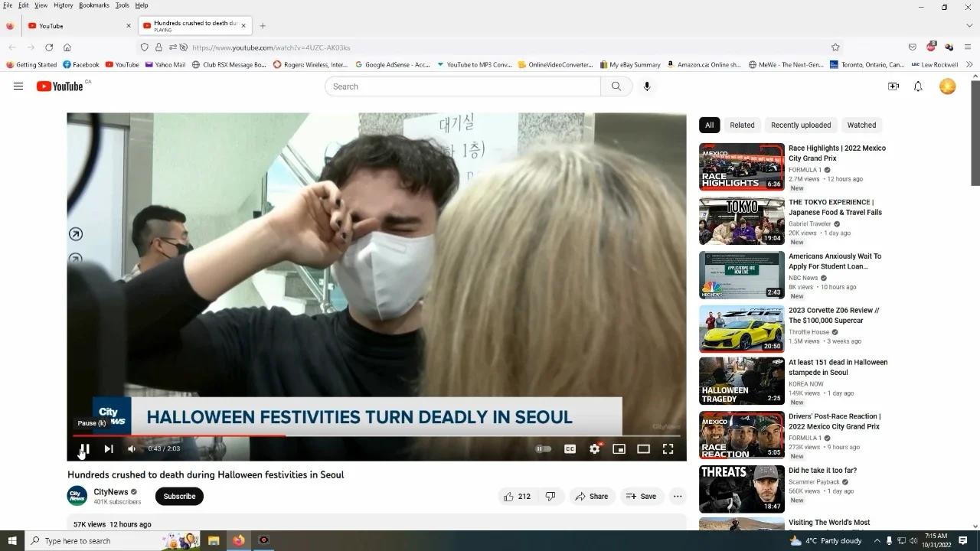Save video to a playlist
980x551 pixels.
pos(642,496)
